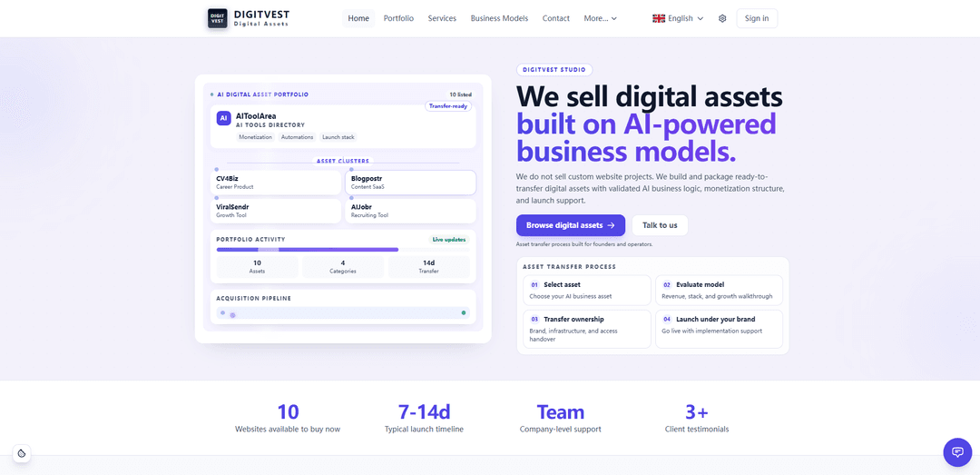This screenshot has width=980, height=475.
Task: Click the Browse digital assets button
Action: coord(571,225)
